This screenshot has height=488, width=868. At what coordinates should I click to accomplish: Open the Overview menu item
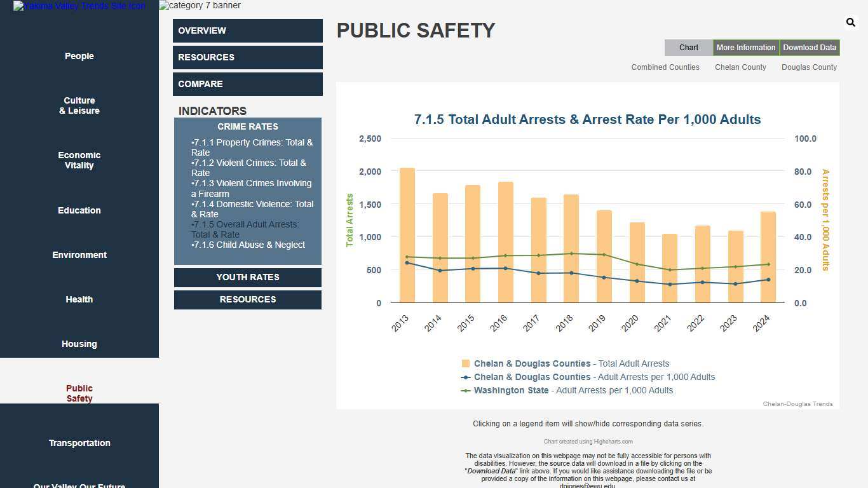[247, 30]
